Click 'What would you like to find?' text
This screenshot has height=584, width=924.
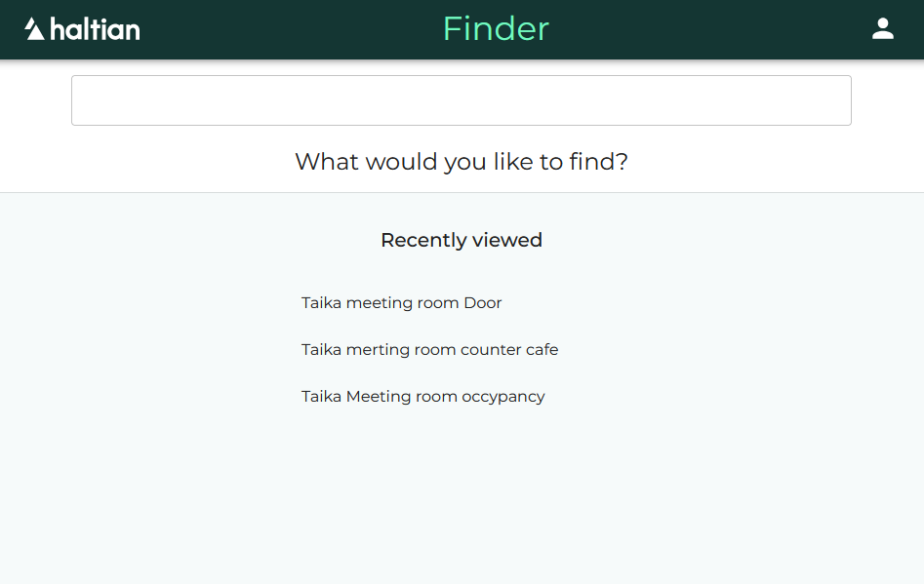click(x=461, y=162)
